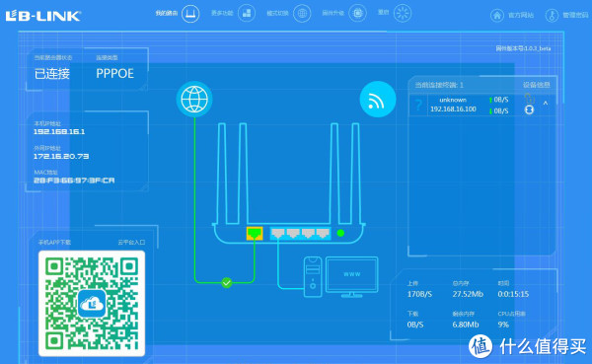Click the reboot spinner icon
592x364 pixels.
(x=403, y=14)
